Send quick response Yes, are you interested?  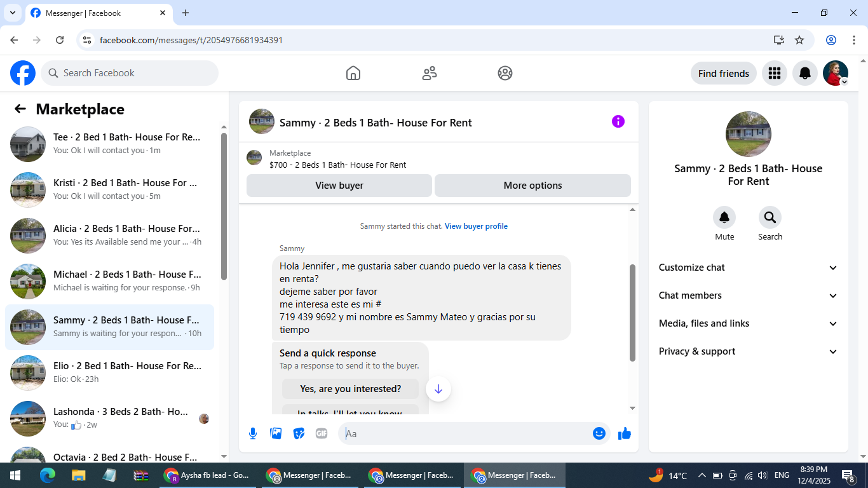351,389
